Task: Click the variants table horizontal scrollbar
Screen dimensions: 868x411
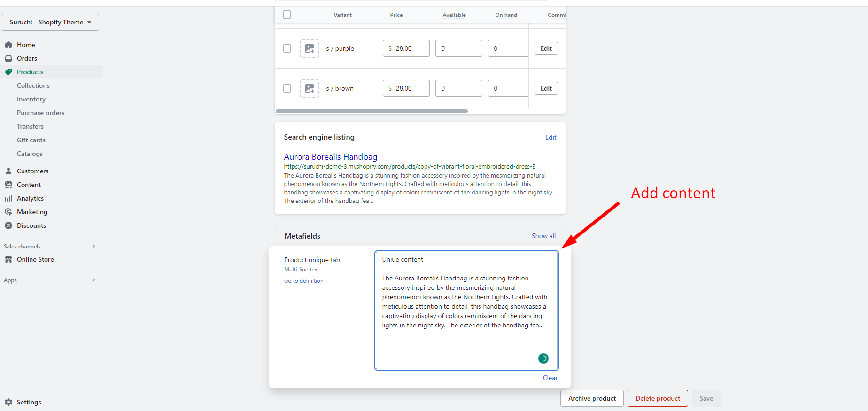Action: (x=372, y=111)
